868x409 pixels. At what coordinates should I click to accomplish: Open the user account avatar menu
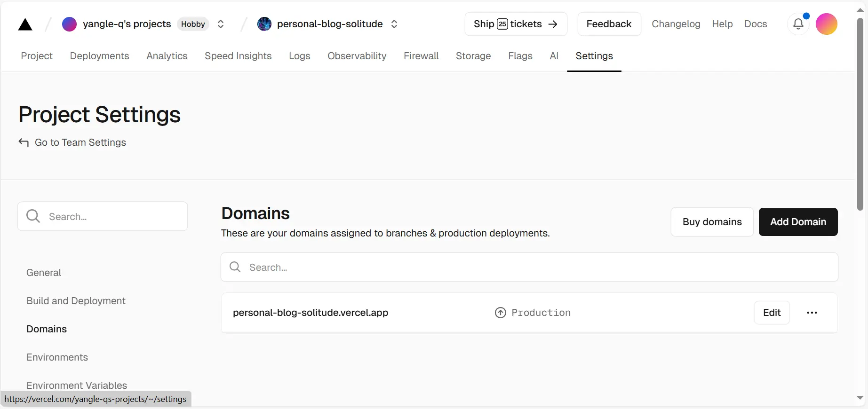(x=827, y=24)
